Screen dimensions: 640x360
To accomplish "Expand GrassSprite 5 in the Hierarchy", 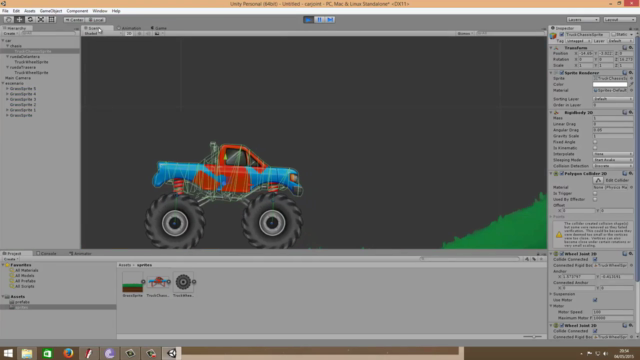I will point(7,89).
